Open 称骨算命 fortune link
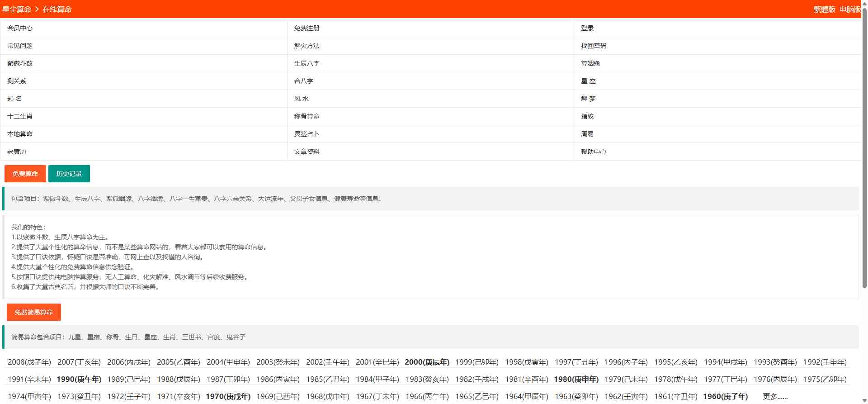 coord(307,116)
